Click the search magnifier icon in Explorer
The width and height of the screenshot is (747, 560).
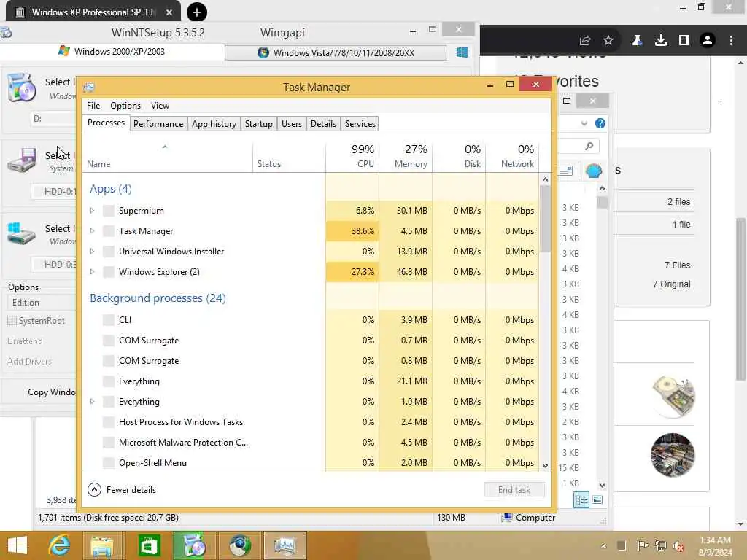point(589,146)
